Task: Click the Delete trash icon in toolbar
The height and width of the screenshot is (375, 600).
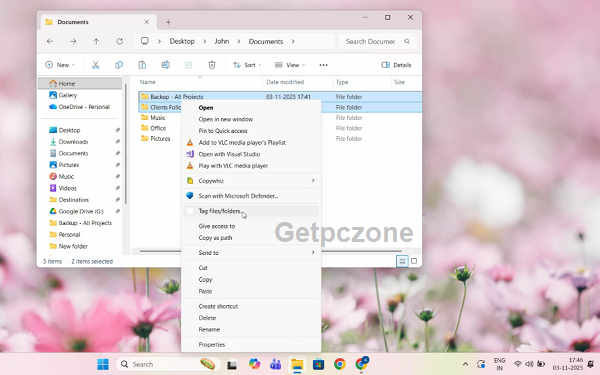Action: 212,65
